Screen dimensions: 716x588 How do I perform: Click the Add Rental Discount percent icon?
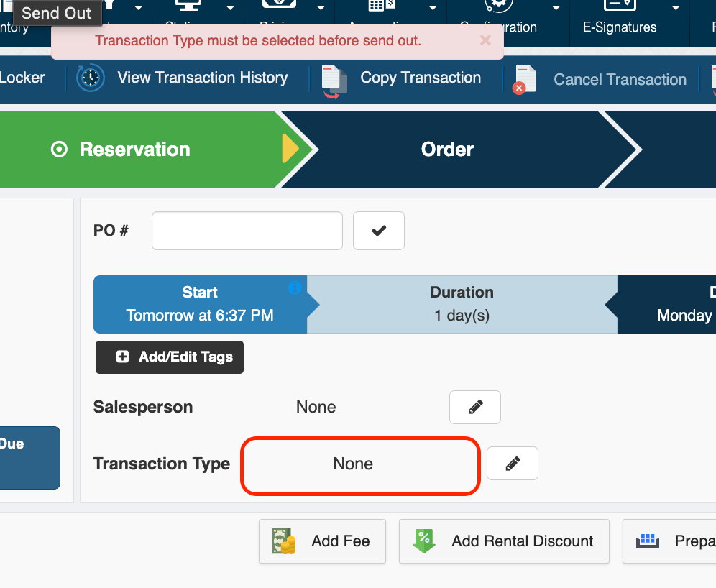coord(424,541)
